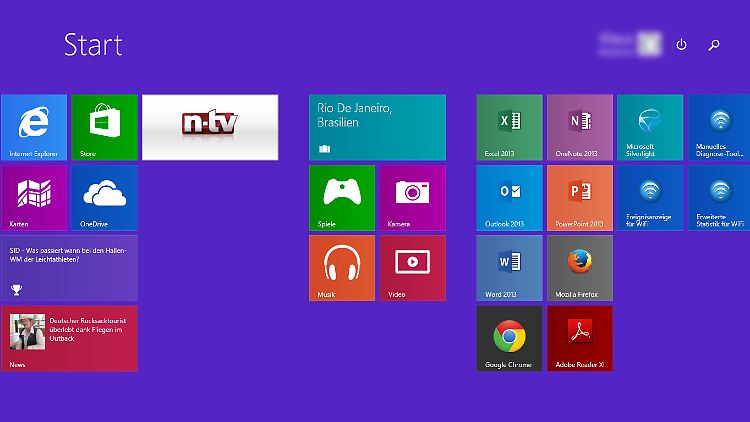Click the power options button
The height and width of the screenshot is (422, 750).
click(681, 44)
